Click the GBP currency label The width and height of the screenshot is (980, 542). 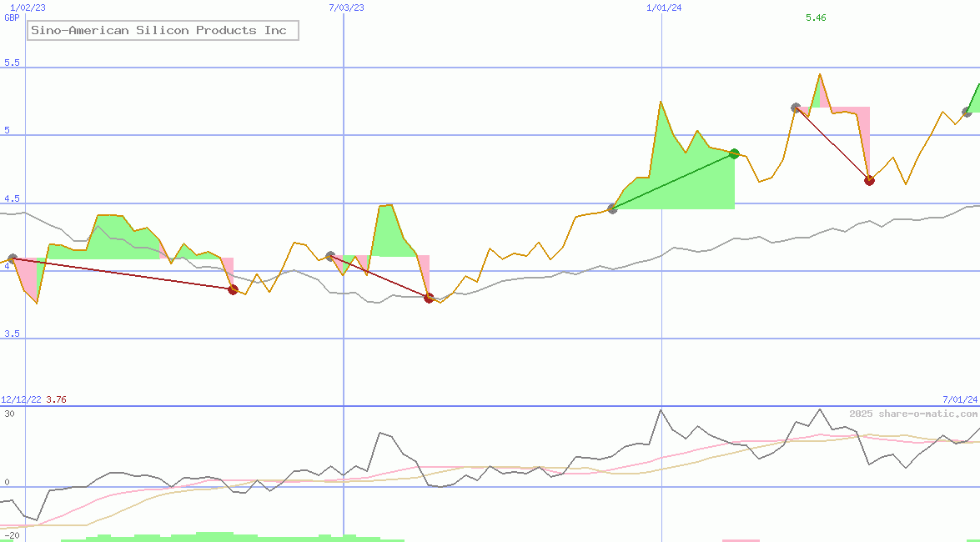12,18
